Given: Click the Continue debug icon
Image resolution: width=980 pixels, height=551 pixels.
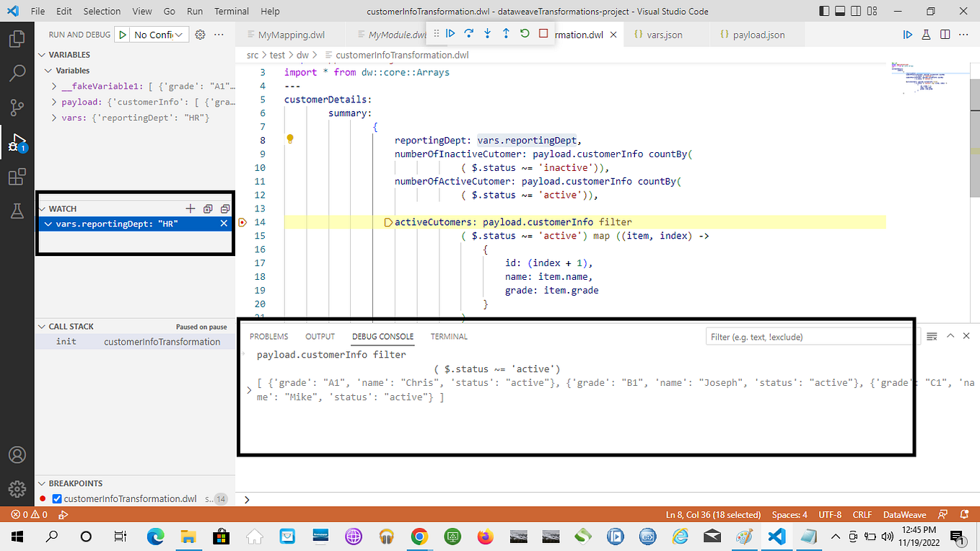Looking at the screenshot, I should [x=450, y=33].
